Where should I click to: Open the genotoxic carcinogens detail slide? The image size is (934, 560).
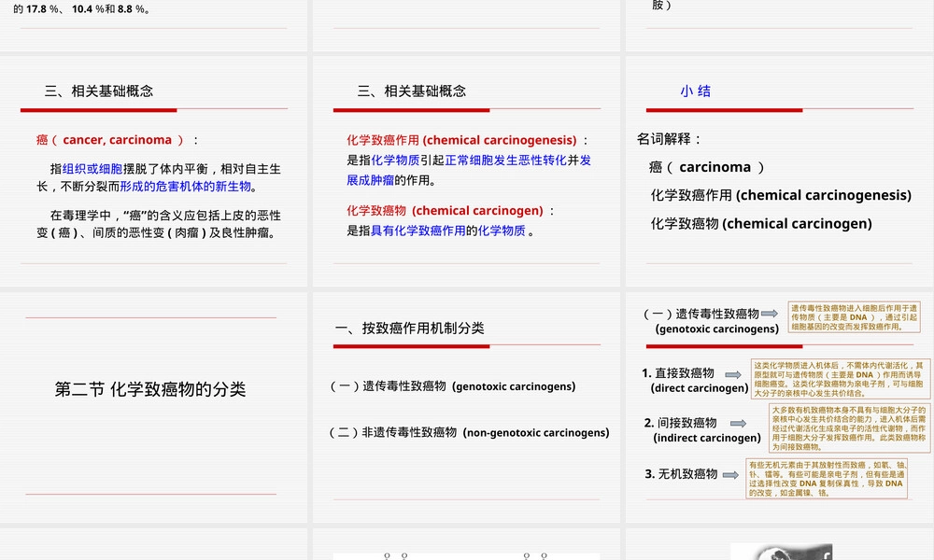tap(780, 407)
